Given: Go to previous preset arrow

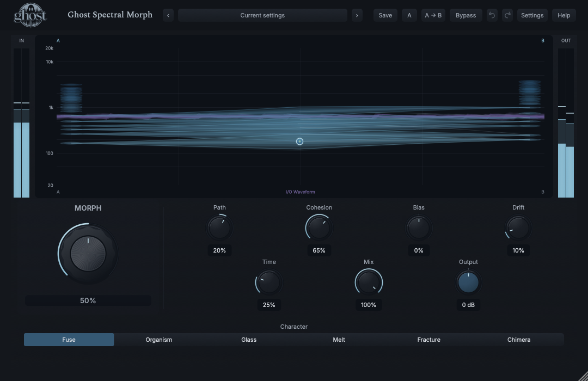Looking at the screenshot, I should click(168, 15).
